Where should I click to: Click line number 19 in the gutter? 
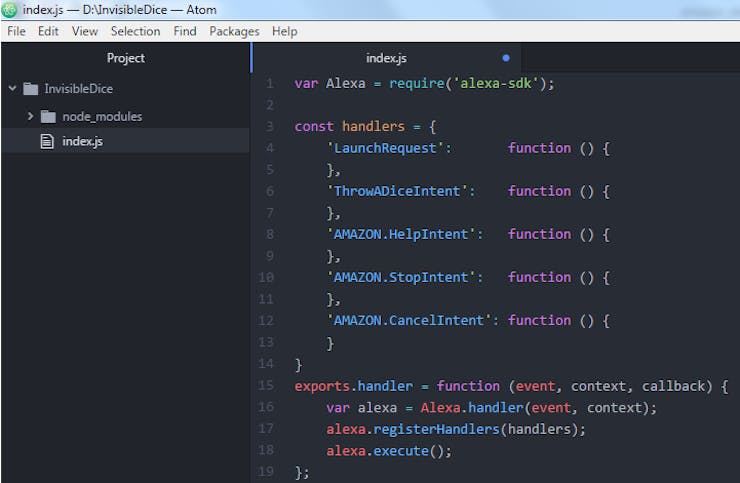(x=266, y=471)
